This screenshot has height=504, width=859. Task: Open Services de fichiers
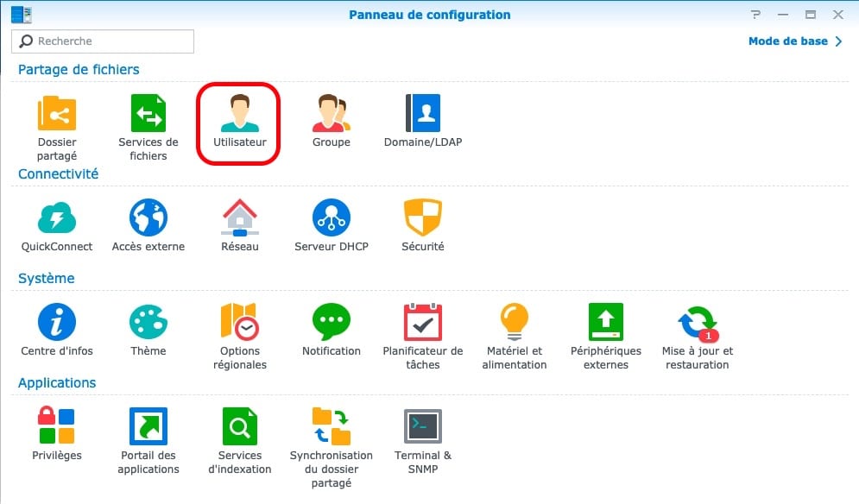[x=148, y=114]
